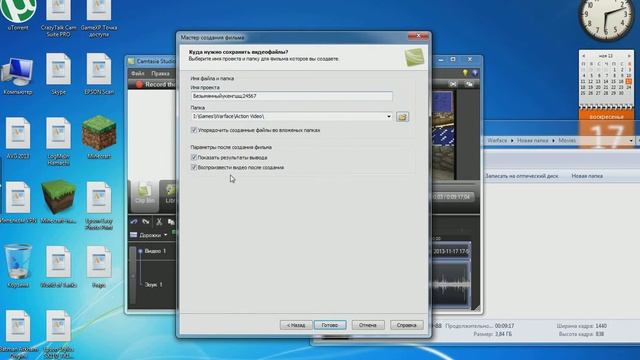Click Новая папка button in Explorer toolbar
Screen dimensions: 640x360
[587, 176]
